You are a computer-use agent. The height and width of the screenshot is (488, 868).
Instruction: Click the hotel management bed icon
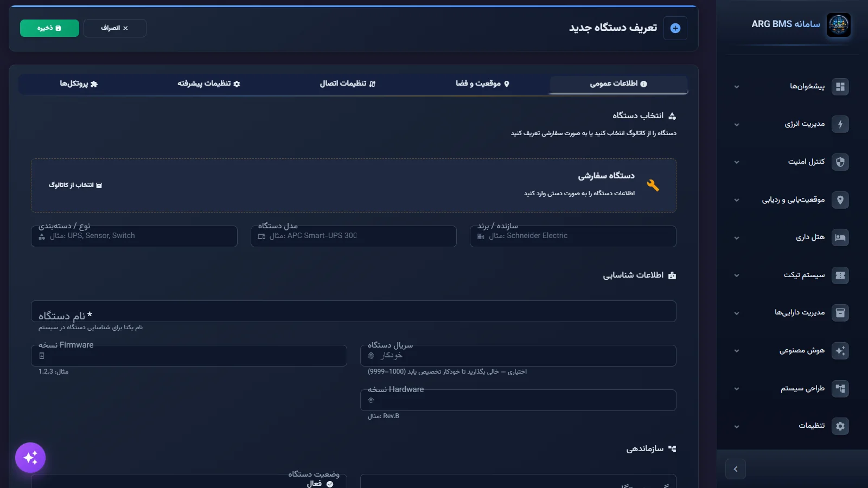(x=840, y=237)
